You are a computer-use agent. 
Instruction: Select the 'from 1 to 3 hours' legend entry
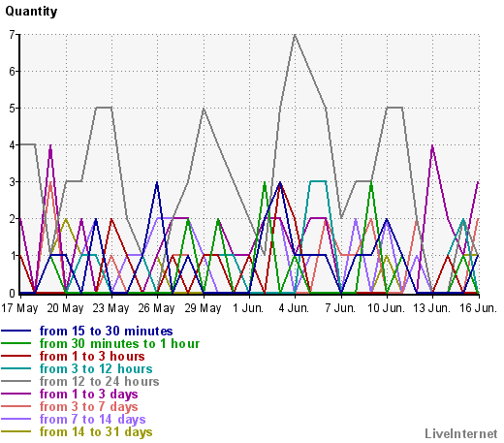tap(92, 356)
